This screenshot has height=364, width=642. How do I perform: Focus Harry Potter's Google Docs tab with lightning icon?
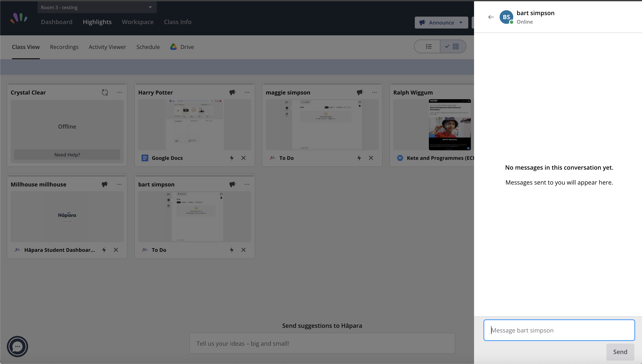pos(232,158)
